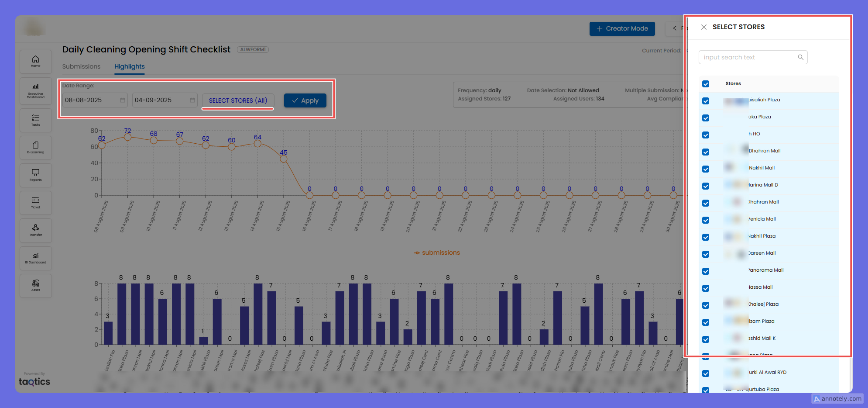Click the calendar icon in the 08-08-2025 field
The height and width of the screenshot is (408, 868).
pyautogui.click(x=123, y=100)
